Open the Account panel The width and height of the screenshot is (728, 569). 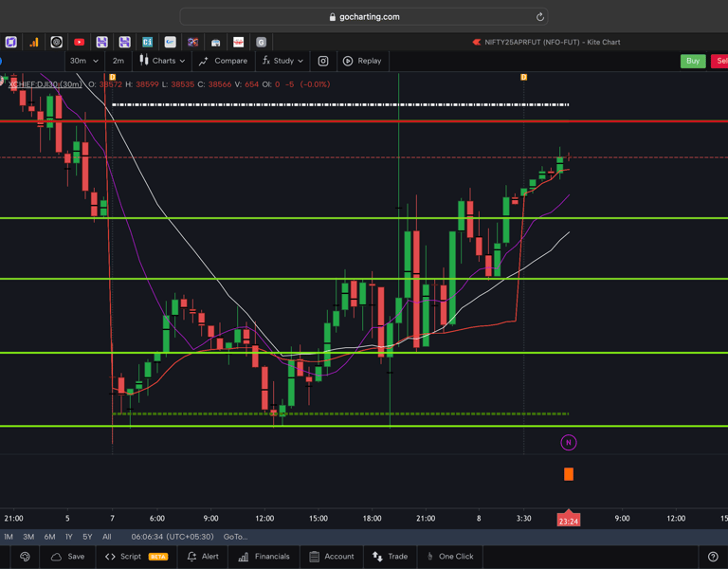(x=332, y=557)
